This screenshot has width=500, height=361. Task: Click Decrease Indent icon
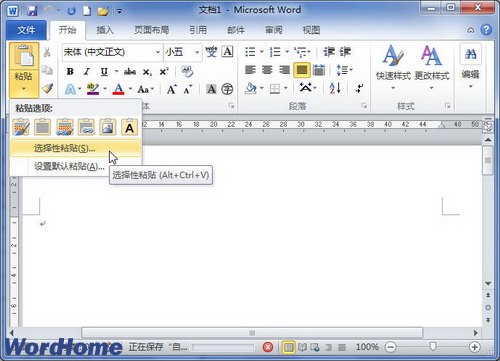[329, 52]
